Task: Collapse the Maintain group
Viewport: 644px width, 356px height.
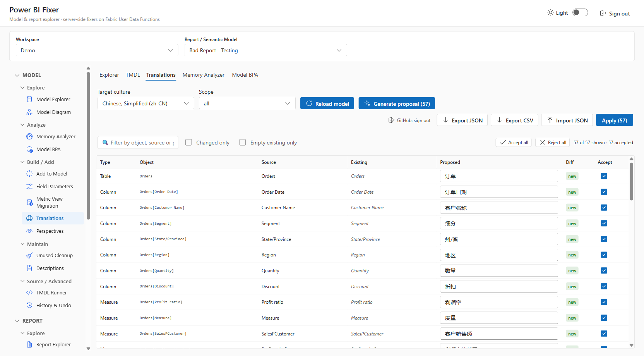Action: point(22,244)
